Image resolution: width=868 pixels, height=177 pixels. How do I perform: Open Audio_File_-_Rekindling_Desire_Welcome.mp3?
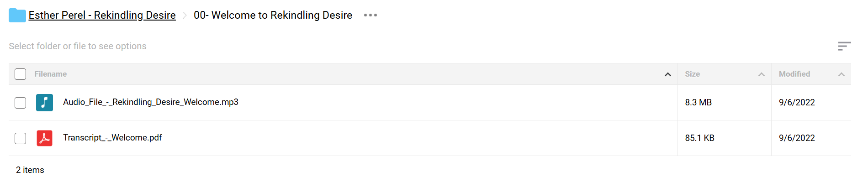(151, 102)
